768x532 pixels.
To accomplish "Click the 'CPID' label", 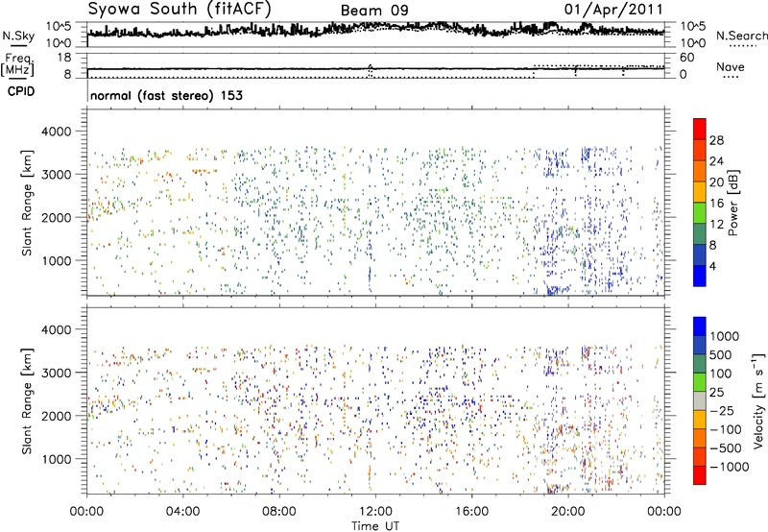I will point(21,91).
